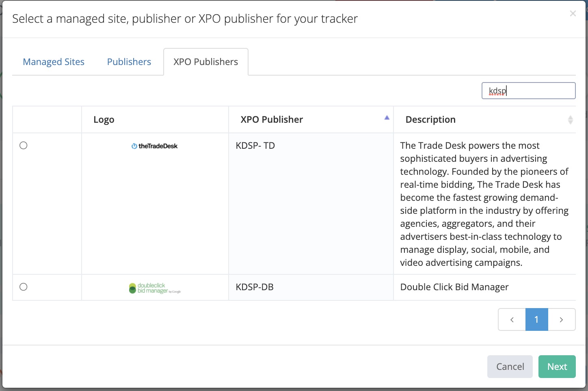The width and height of the screenshot is (588, 391).
Task: Switch to the Managed Sites tab
Action: point(54,62)
